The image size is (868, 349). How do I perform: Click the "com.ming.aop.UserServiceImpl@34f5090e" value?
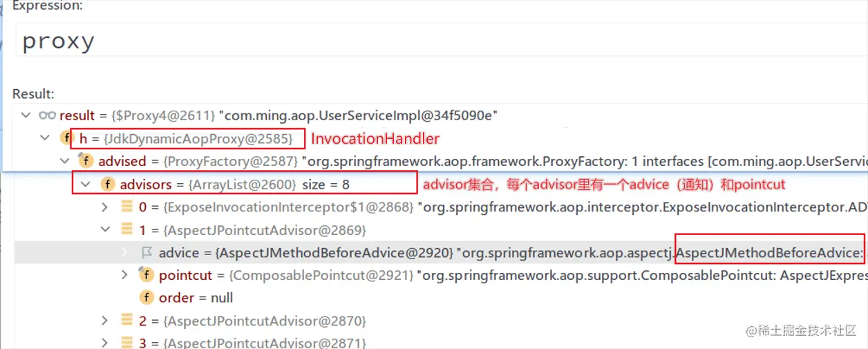pyautogui.click(x=357, y=115)
